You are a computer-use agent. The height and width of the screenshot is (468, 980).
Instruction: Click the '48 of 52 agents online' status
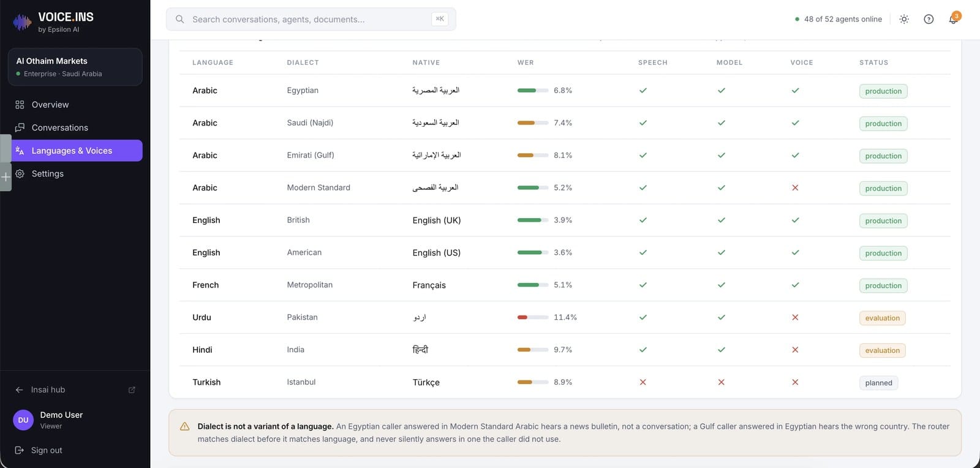[838, 19]
